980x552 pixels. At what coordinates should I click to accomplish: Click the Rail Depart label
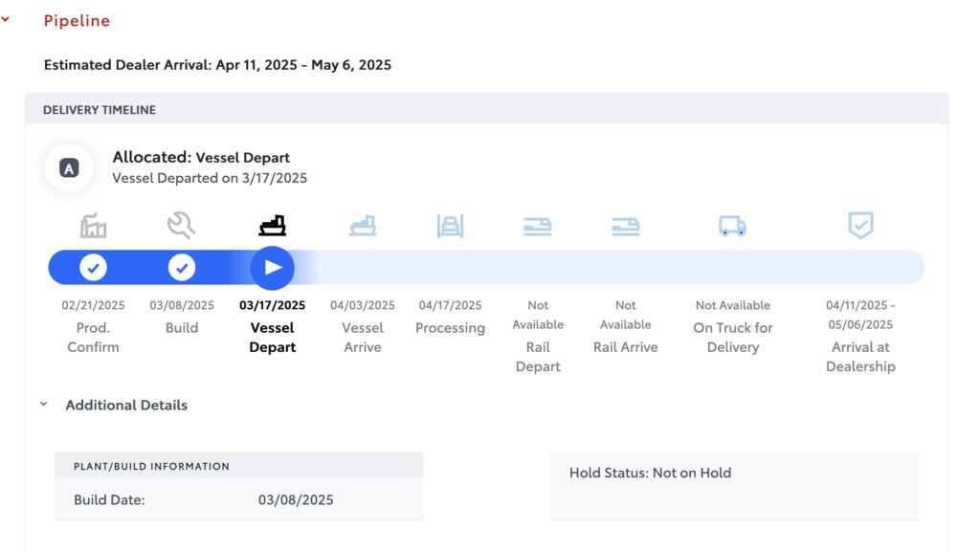(538, 357)
